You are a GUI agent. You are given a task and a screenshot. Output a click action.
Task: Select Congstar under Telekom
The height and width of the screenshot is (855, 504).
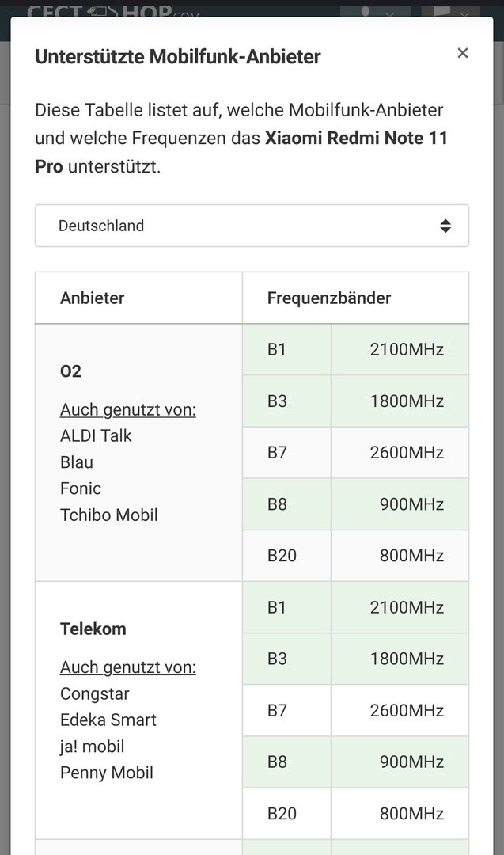click(x=95, y=693)
